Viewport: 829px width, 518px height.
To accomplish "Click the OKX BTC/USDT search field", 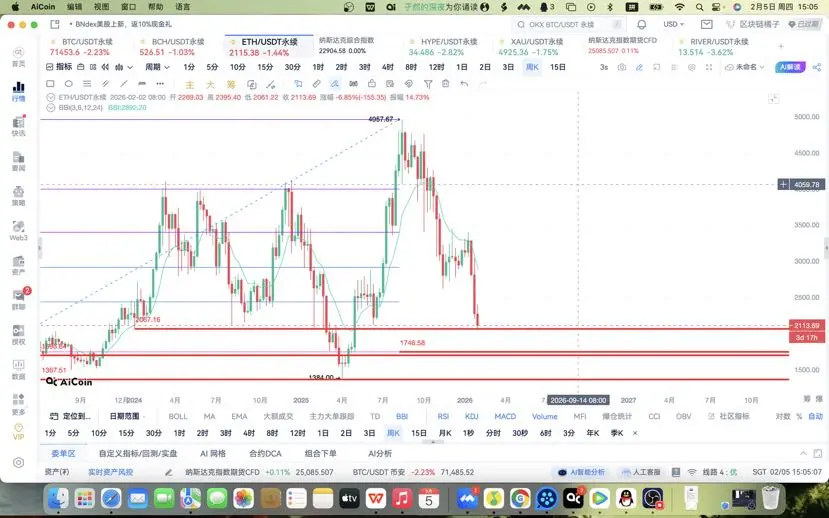I will [x=569, y=24].
